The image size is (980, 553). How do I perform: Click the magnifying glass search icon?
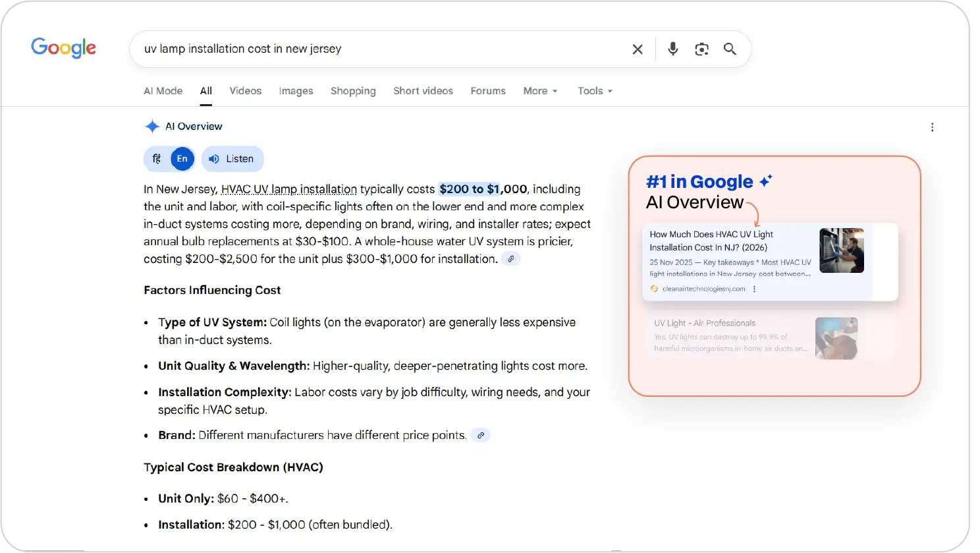730,49
